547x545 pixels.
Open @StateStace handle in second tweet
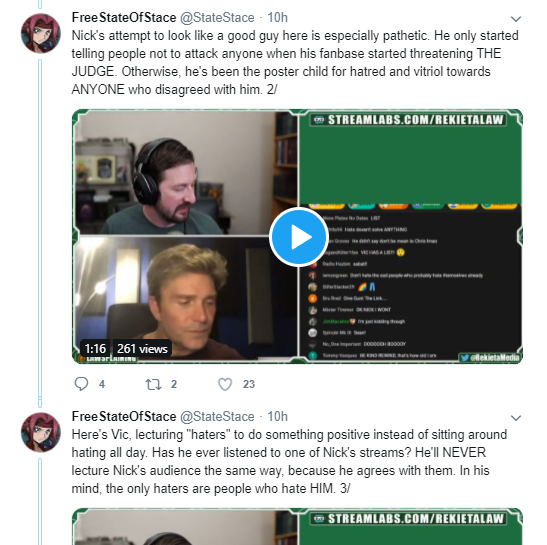tap(217, 417)
